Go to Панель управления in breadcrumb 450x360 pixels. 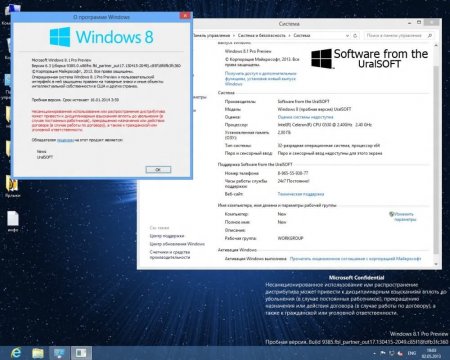(x=212, y=35)
